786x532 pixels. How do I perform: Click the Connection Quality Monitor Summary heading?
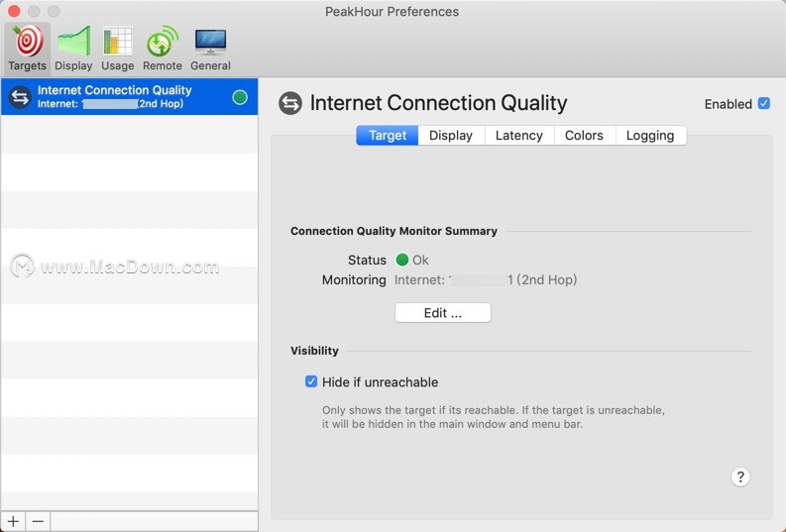[x=393, y=231]
